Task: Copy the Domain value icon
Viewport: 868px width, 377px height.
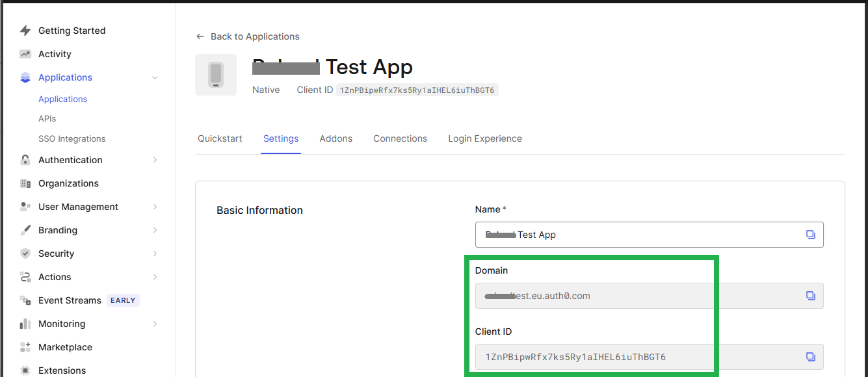Action: click(810, 296)
